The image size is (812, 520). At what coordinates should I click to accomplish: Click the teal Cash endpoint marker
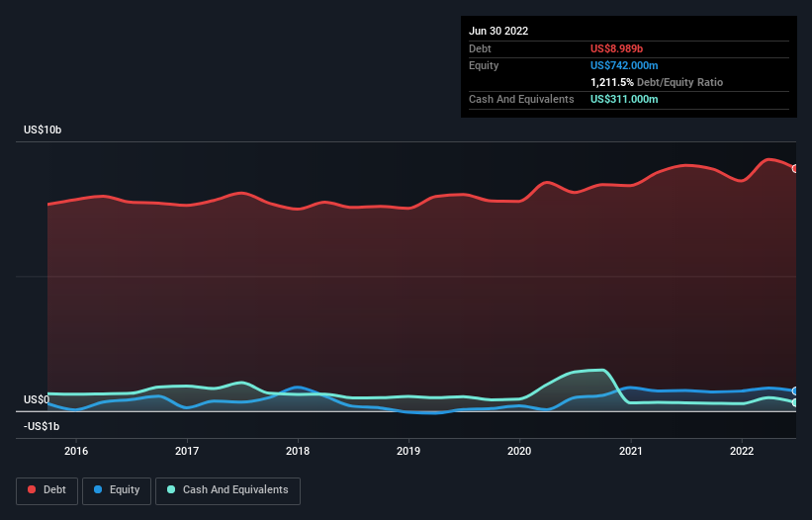pos(795,402)
